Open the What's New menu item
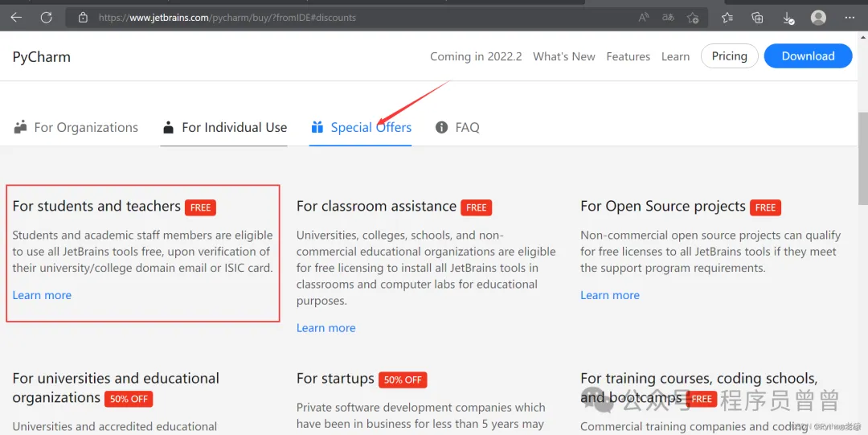Screen dimensions: 868x435 click(564, 56)
